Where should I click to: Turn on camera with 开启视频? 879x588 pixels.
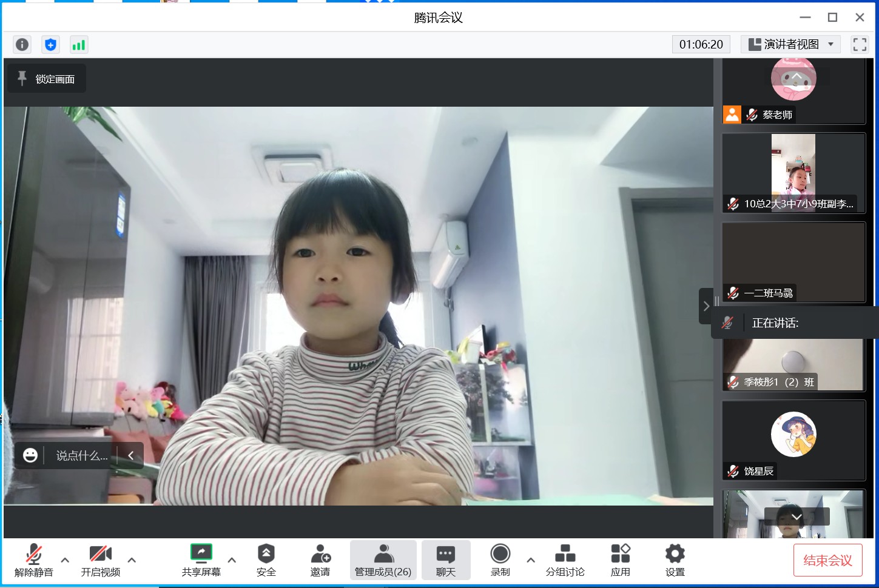pyautogui.click(x=101, y=560)
